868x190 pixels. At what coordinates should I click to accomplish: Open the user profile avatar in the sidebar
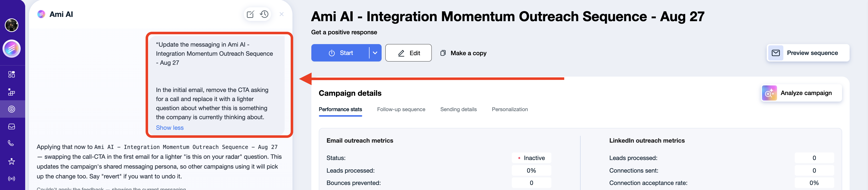(12, 25)
